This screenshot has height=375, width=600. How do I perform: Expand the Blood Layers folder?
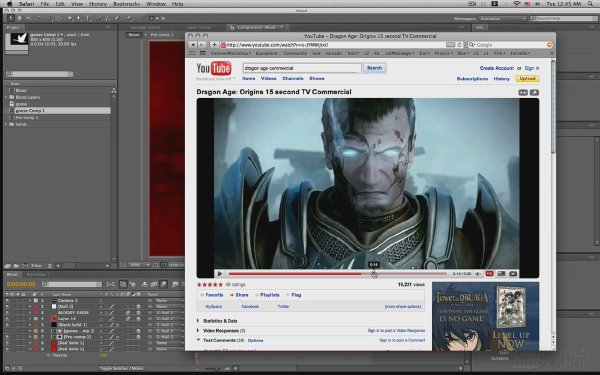(x=6, y=97)
